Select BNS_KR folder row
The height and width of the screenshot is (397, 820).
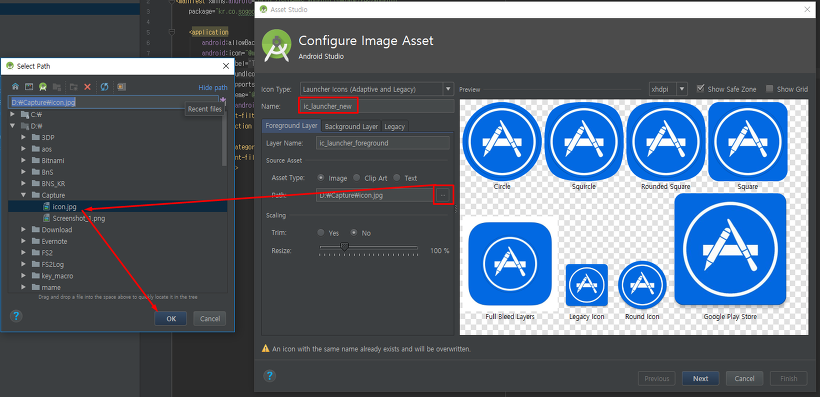tap(118, 184)
